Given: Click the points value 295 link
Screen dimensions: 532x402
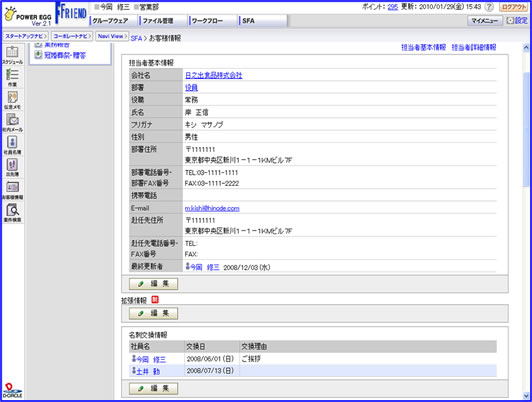Looking at the screenshot, I should 393,7.
